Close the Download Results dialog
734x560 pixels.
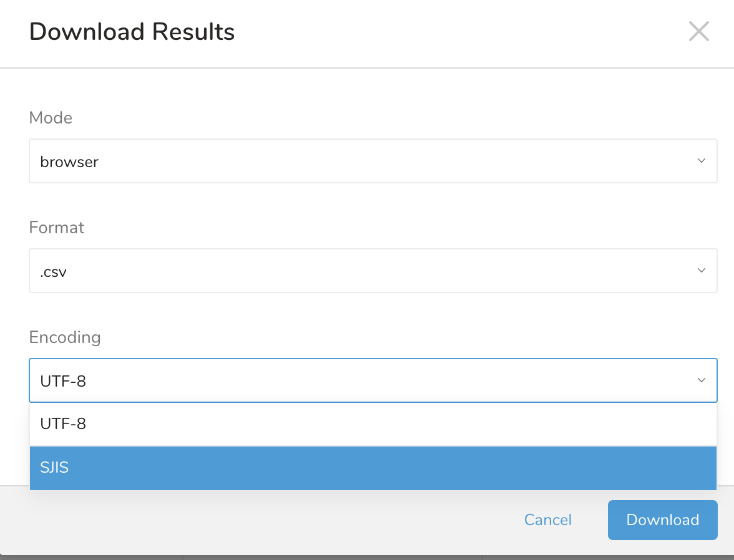(698, 31)
